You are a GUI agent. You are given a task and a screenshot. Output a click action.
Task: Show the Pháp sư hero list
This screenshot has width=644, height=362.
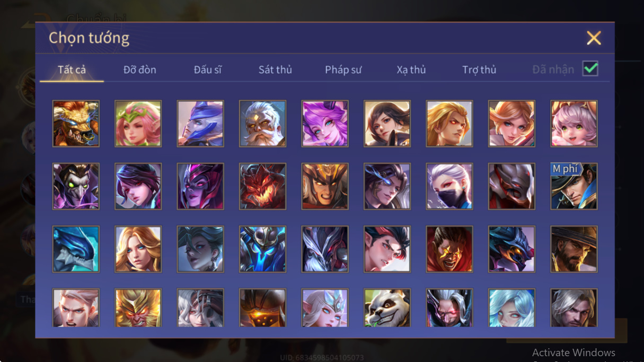click(343, 69)
